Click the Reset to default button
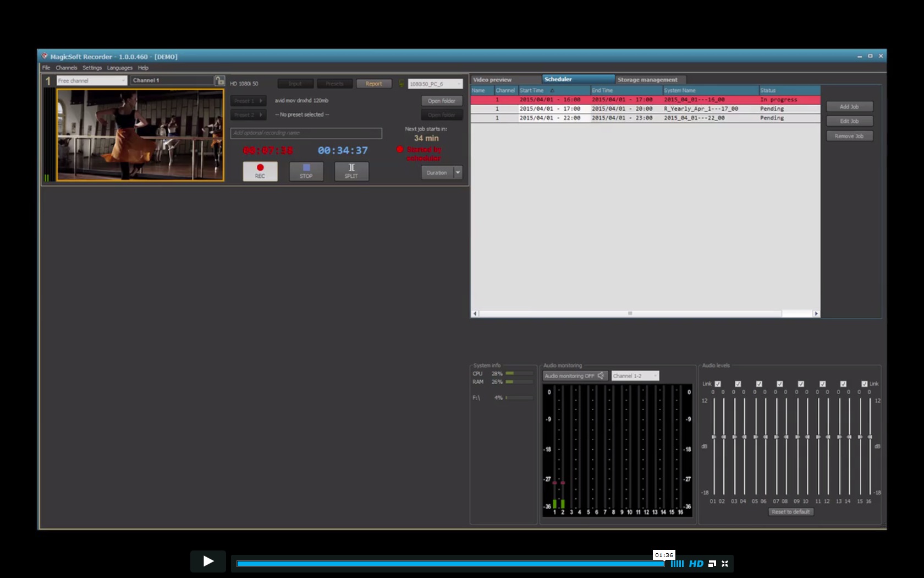 [791, 511]
